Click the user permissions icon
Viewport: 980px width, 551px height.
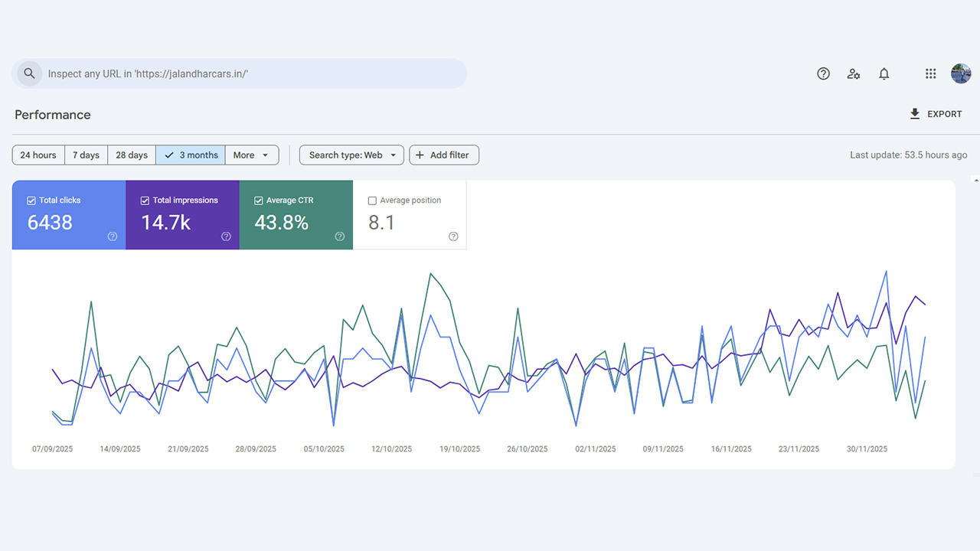(x=854, y=73)
